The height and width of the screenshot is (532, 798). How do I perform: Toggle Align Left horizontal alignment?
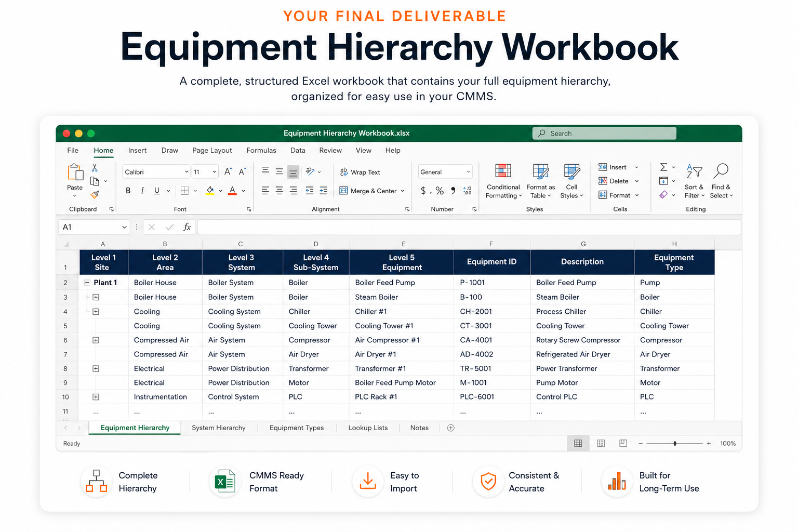coord(265,191)
